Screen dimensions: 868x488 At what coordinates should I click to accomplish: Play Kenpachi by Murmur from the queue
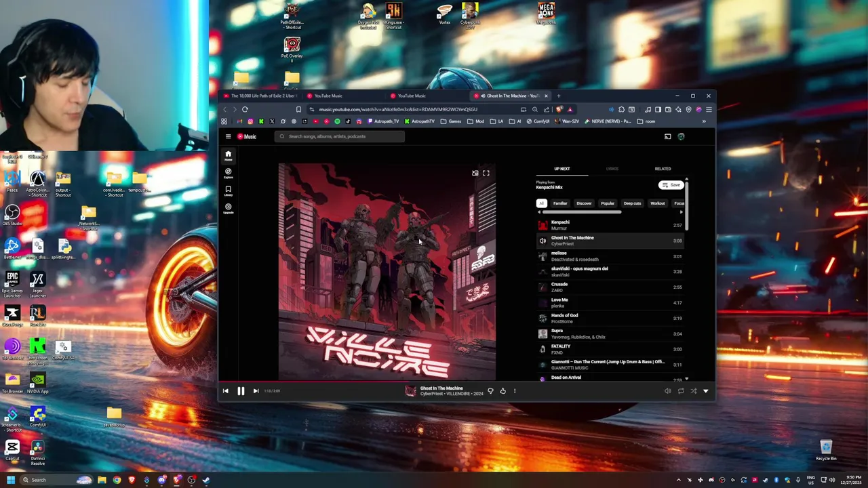tap(610, 225)
